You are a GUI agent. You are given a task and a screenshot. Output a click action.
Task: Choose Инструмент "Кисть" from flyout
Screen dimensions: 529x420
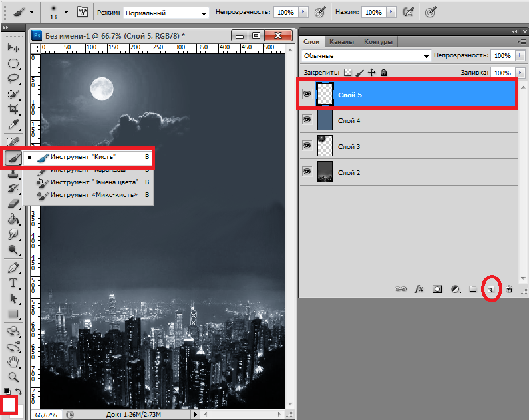point(88,157)
